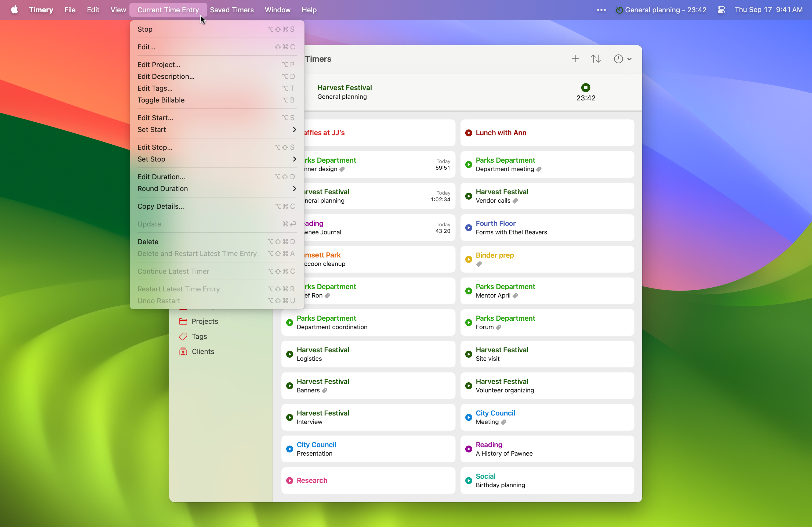Viewport: 812px width, 527px height.
Task: Open the clock history dropdown in toolbar
Action: [623, 59]
